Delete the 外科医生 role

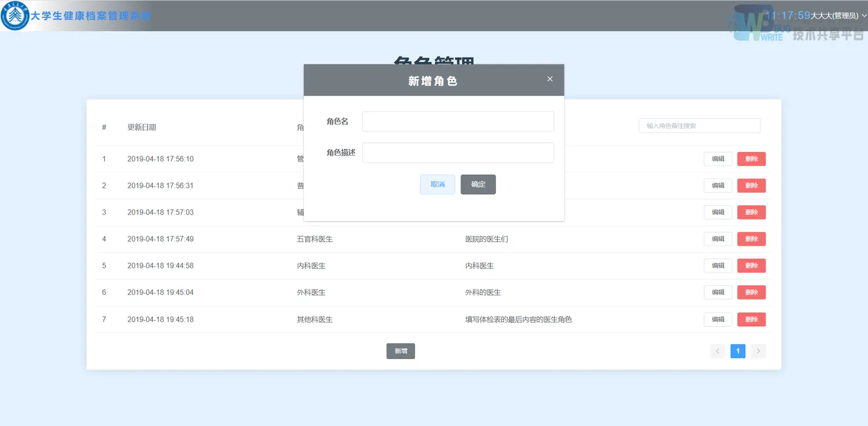751,293
